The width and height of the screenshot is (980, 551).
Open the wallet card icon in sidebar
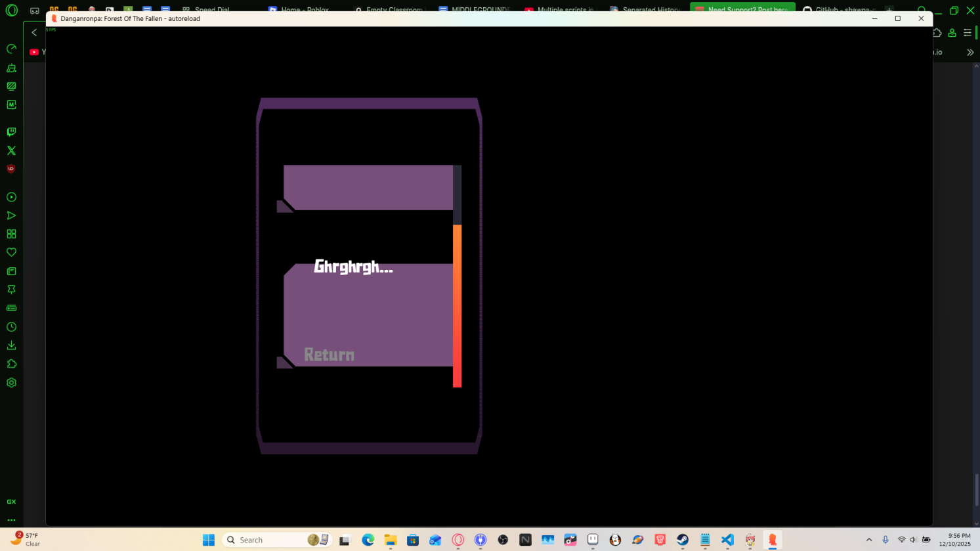tap(11, 308)
